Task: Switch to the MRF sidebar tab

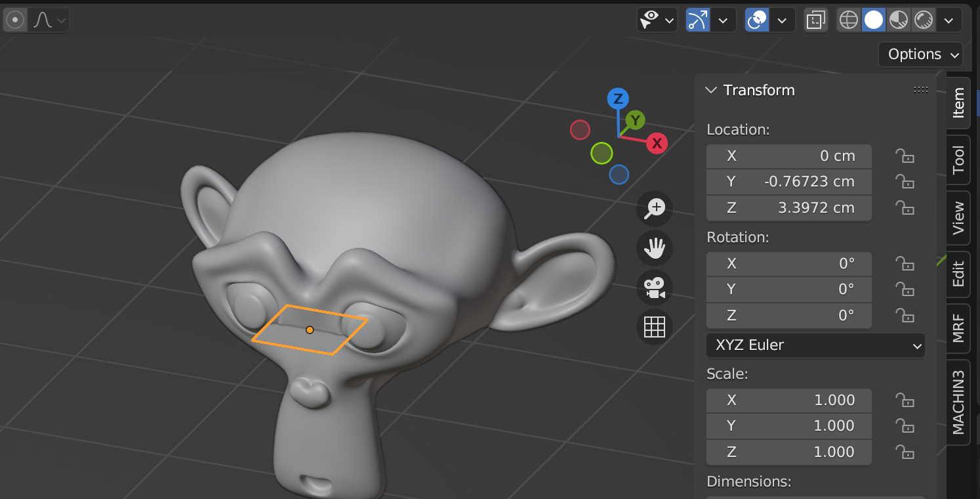Action: click(958, 328)
